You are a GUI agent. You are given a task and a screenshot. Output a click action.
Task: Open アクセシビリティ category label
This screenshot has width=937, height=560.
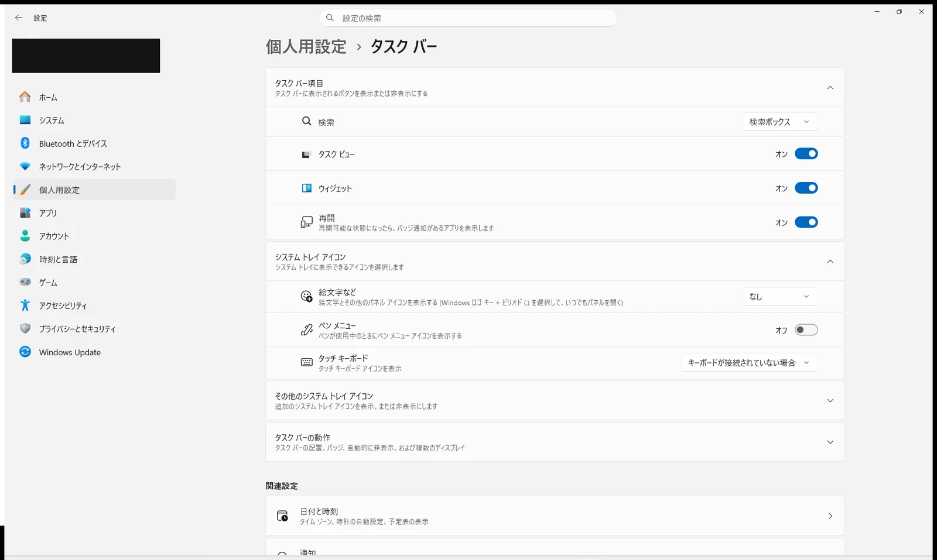(63, 305)
